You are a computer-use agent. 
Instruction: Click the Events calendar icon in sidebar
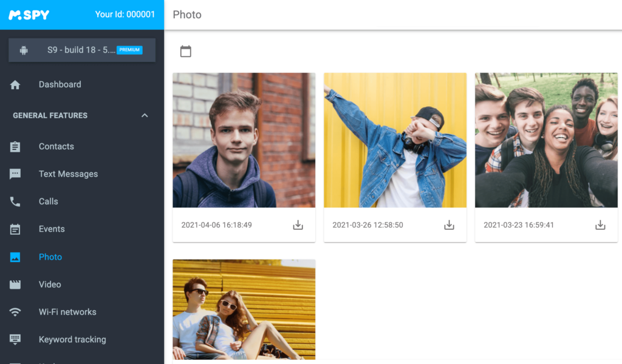point(15,229)
